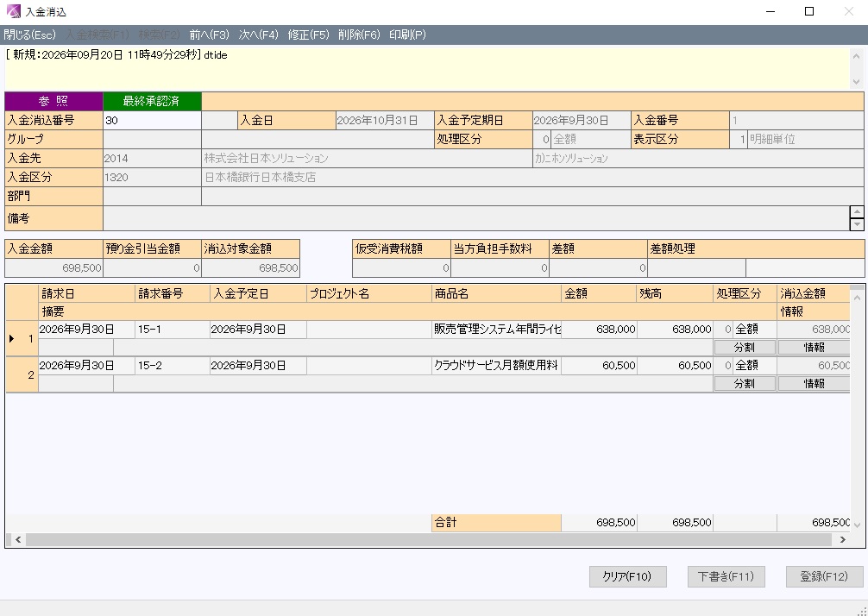Click 請求番号 column header
868x616 pixels.
173,294
